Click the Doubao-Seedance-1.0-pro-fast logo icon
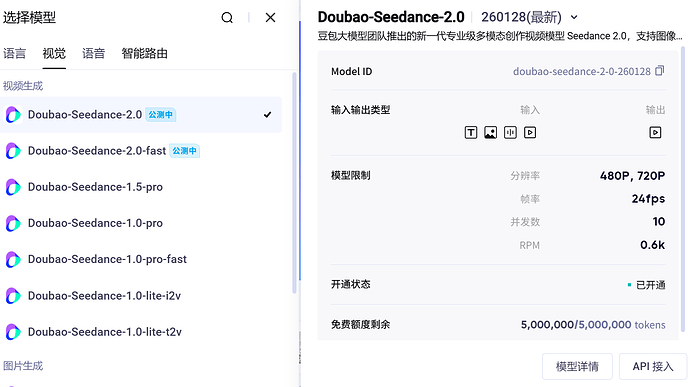This screenshot has height=387, width=690. click(x=13, y=259)
